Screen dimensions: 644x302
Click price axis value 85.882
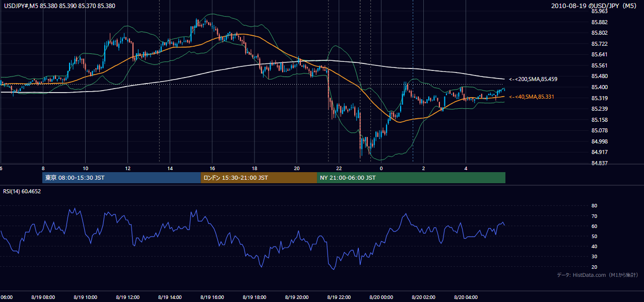pyautogui.click(x=599, y=22)
